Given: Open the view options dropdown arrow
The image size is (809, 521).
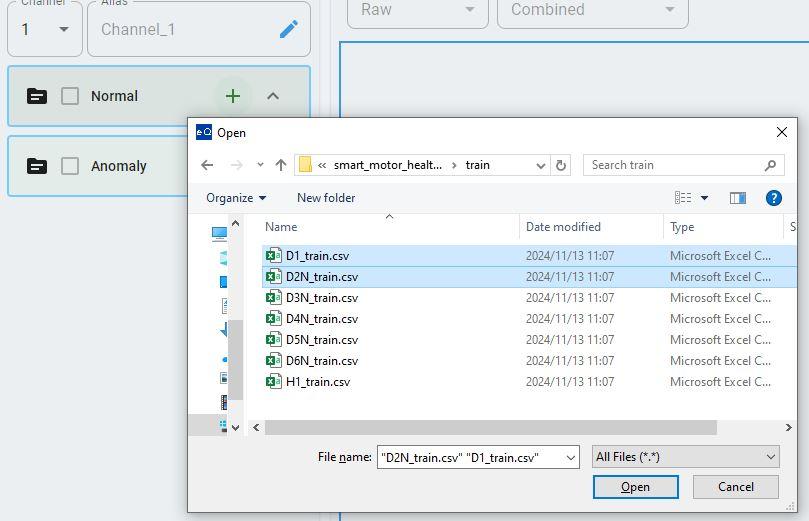Looking at the screenshot, I should coord(704,198).
